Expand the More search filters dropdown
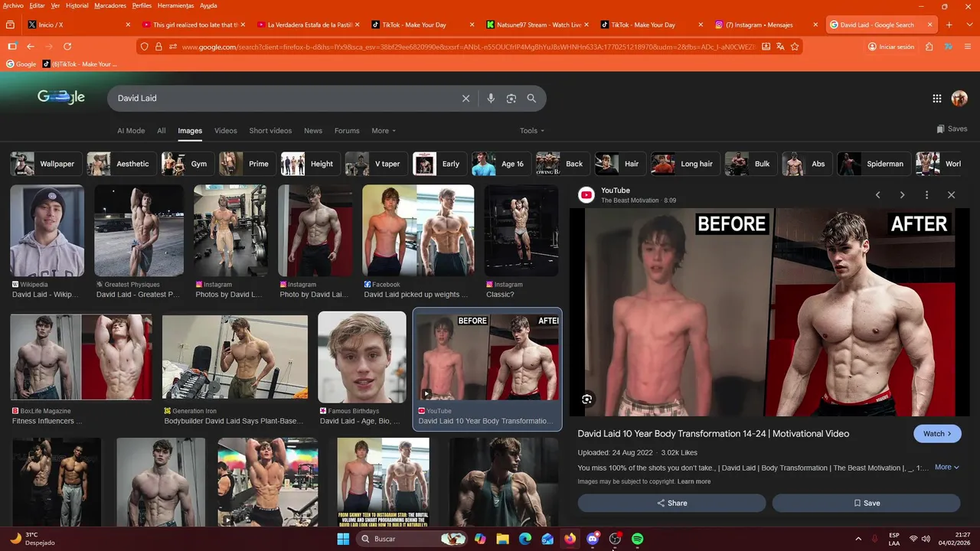The width and height of the screenshot is (980, 551). pyautogui.click(x=384, y=131)
